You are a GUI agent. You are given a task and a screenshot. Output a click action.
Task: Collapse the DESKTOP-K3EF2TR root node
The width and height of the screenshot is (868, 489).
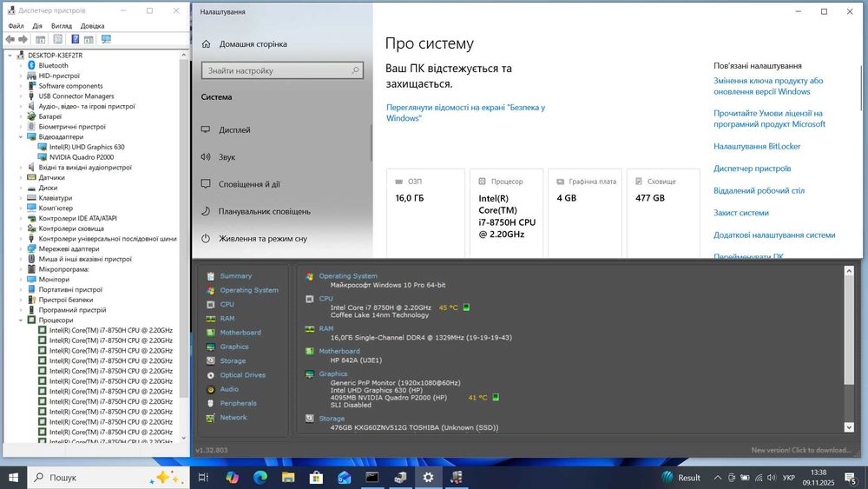(10, 56)
